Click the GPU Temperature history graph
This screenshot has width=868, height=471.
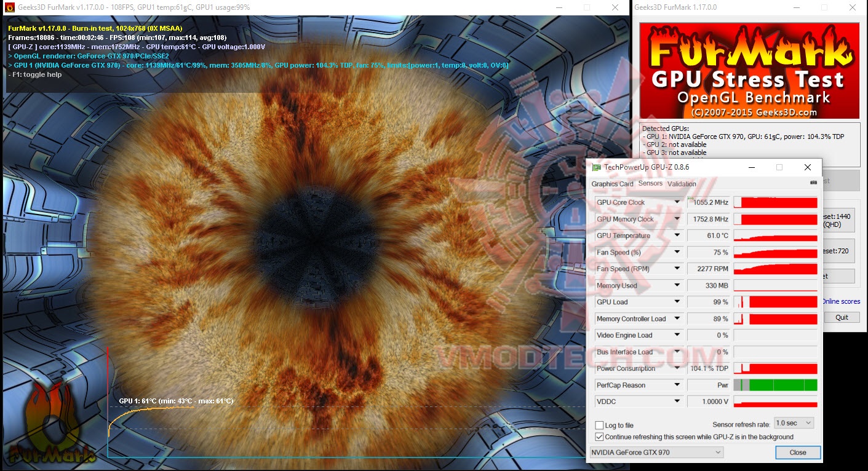(x=775, y=235)
